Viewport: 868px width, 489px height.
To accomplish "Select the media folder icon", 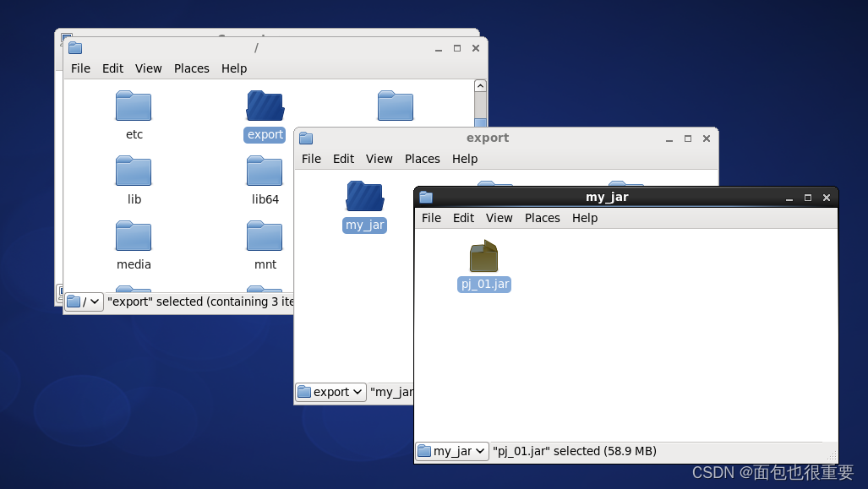I will (x=134, y=236).
